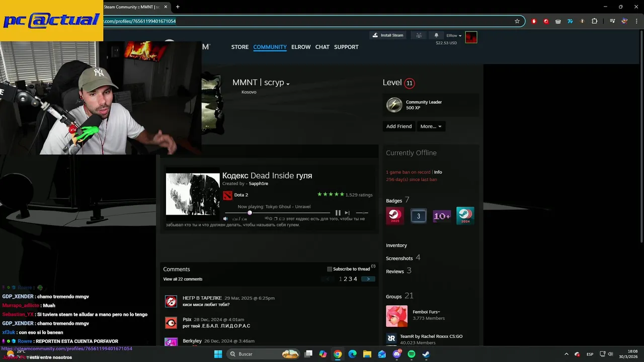Go to comments page 4
Image resolution: width=644 pixels, height=362 pixels.
click(x=355, y=279)
